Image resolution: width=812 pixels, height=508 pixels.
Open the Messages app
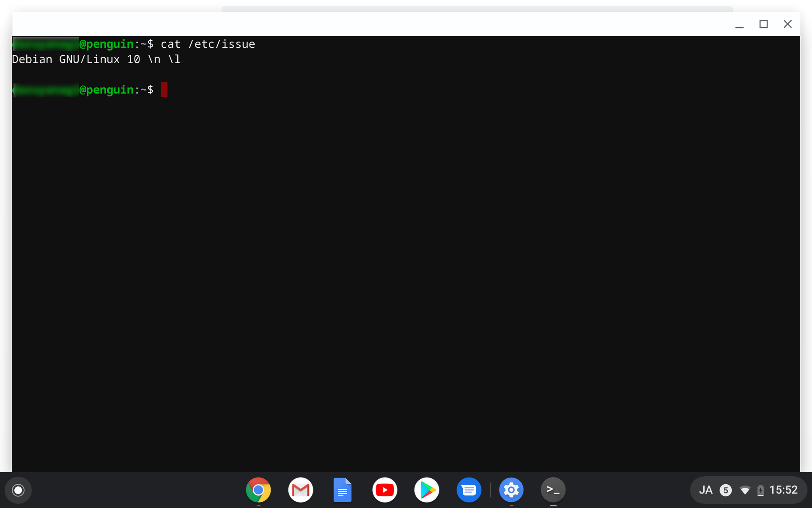point(469,490)
